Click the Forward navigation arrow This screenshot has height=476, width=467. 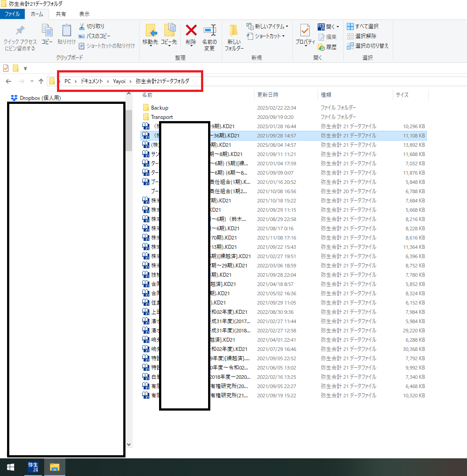coord(21,81)
